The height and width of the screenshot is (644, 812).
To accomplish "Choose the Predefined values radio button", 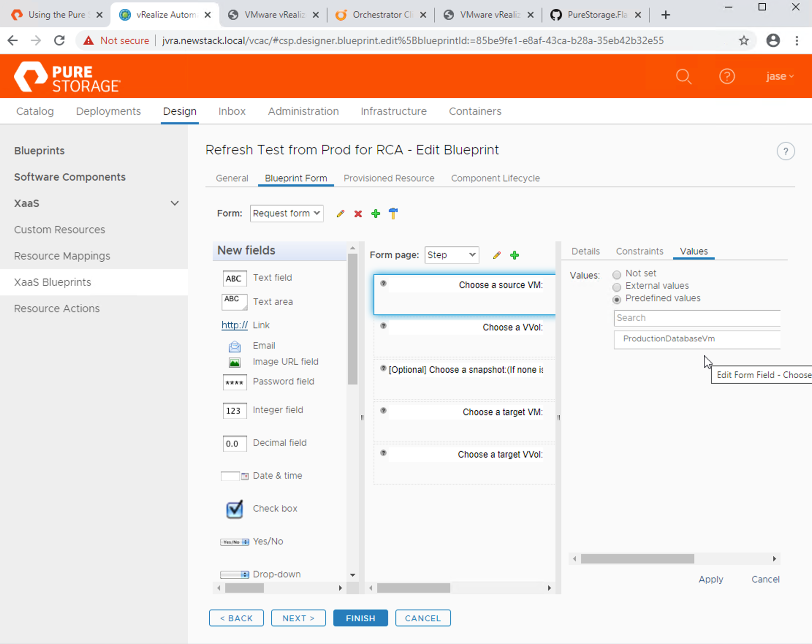I will (x=617, y=299).
